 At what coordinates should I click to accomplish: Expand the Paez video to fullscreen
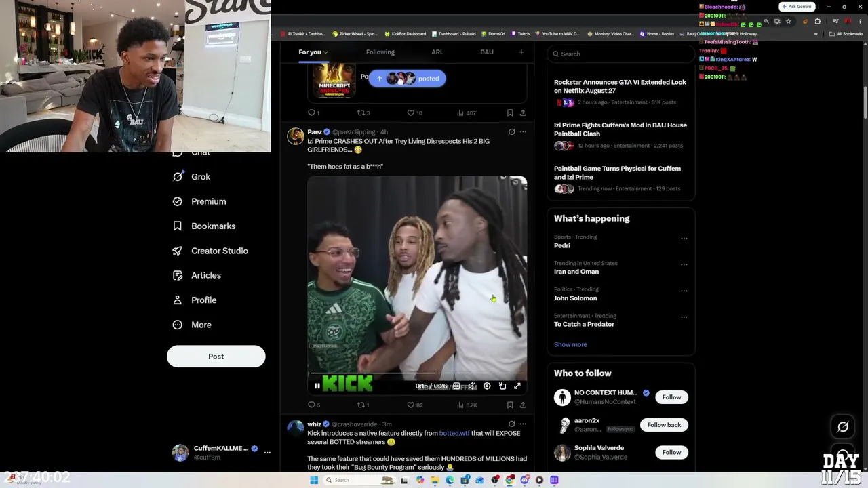click(x=517, y=386)
